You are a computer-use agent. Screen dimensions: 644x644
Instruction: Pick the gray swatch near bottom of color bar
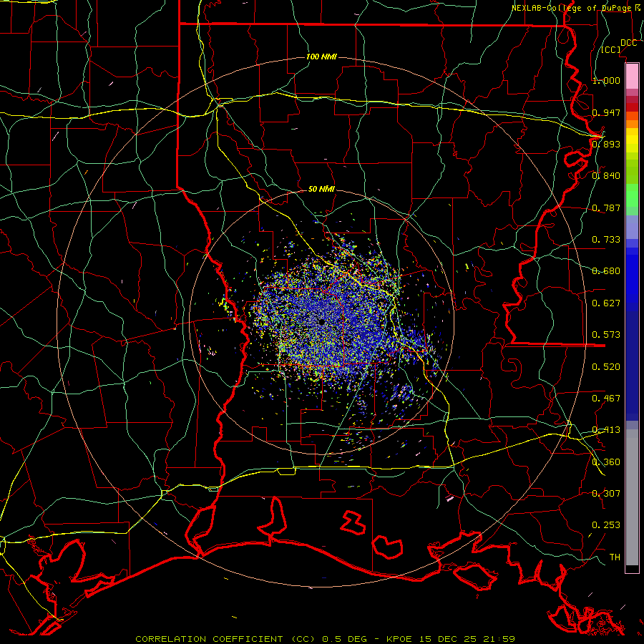tap(632, 497)
